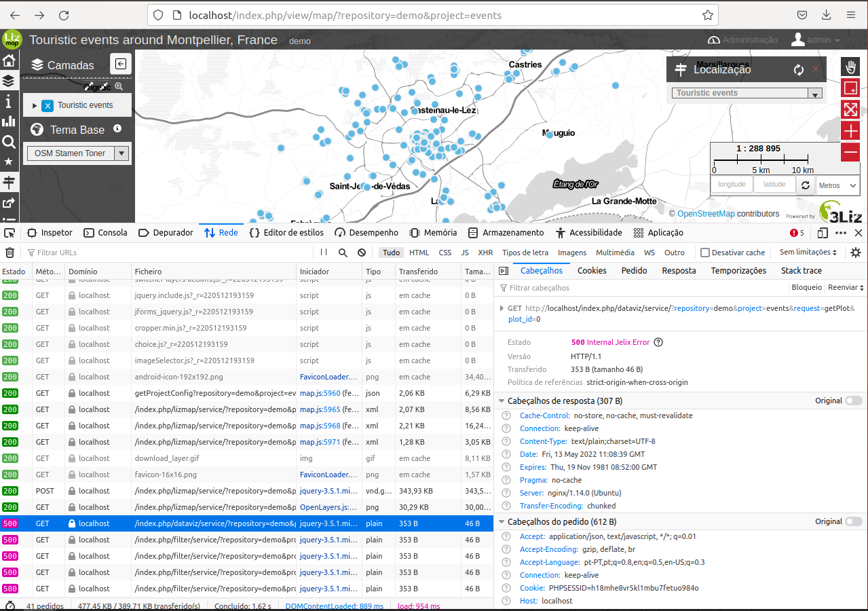Select the pan hand tool on the map
This screenshot has width=868, height=611.
tap(850, 67)
